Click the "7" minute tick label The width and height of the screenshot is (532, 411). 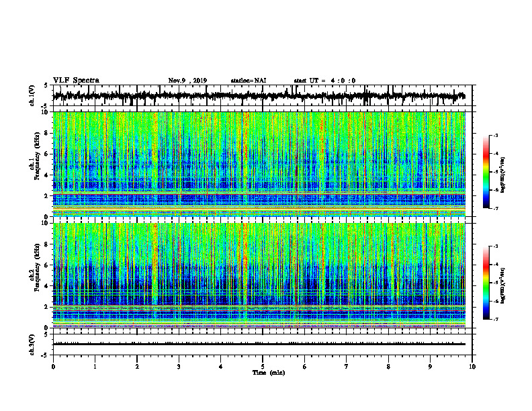[347, 367]
